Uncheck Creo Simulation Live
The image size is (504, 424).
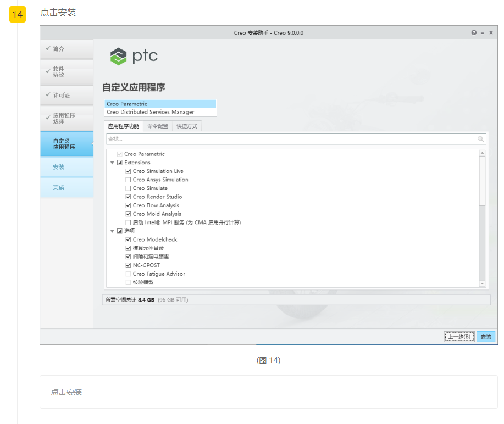pos(128,171)
